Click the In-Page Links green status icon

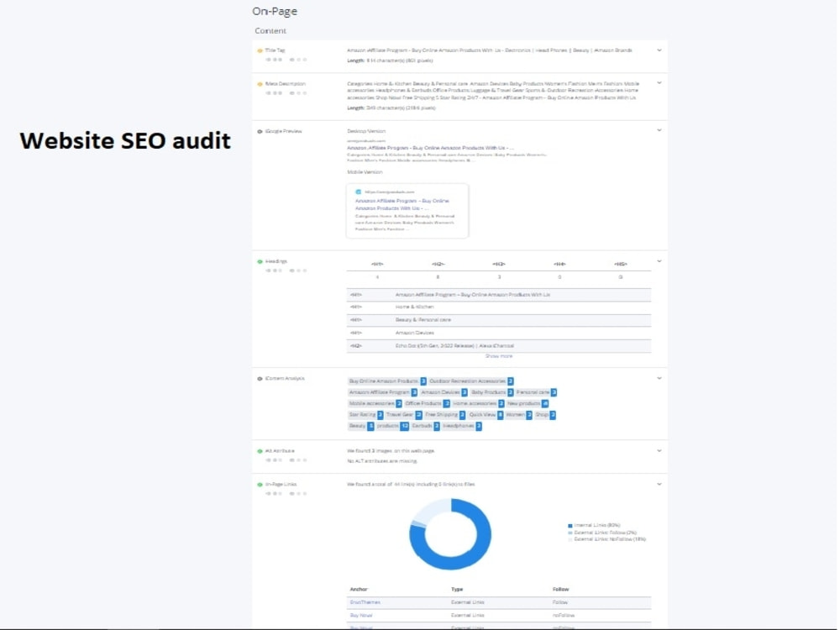(260, 485)
